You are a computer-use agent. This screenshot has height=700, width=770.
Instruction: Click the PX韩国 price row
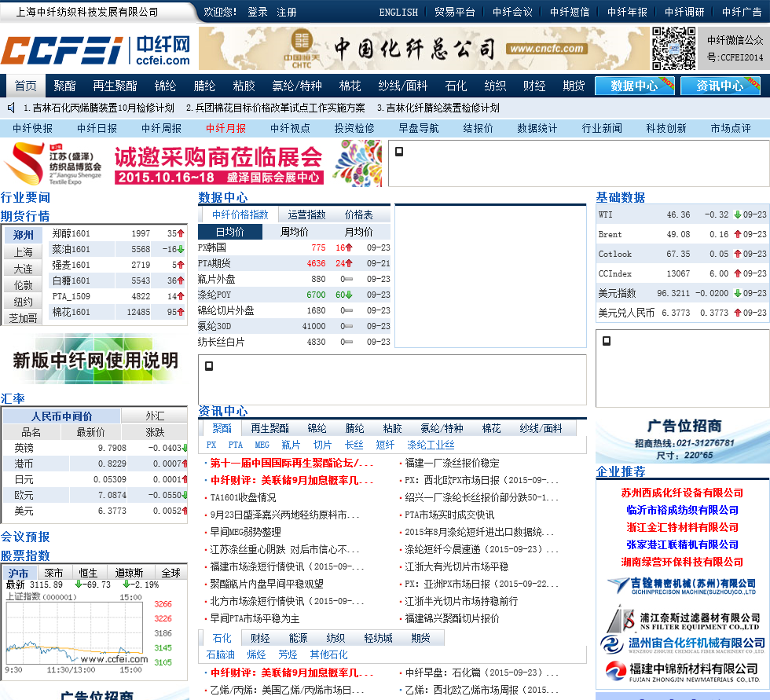(x=294, y=247)
